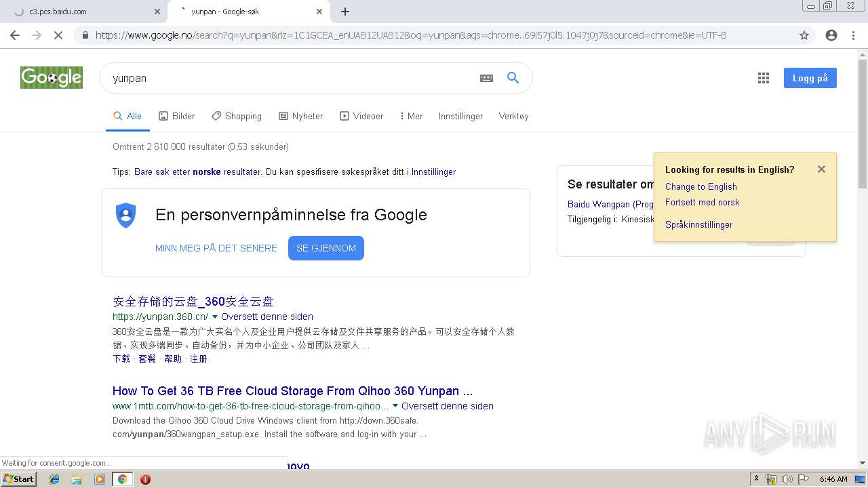This screenshot has width=868, height=488.
Task: Open the Google apps grid
Action: click(x=764, y=78)
